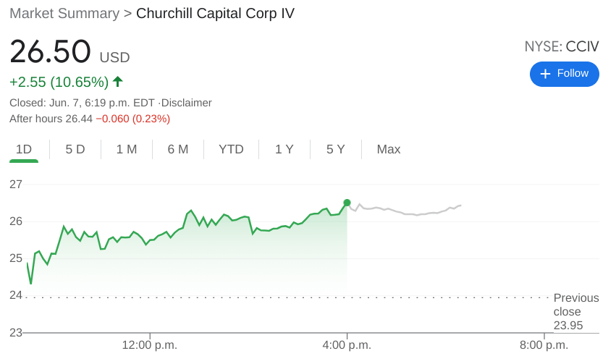The width and height of the screenshot is (616, 364).
Task: Click the 8:00 p.m. axis marker
Action: click(x=544, y=345)
